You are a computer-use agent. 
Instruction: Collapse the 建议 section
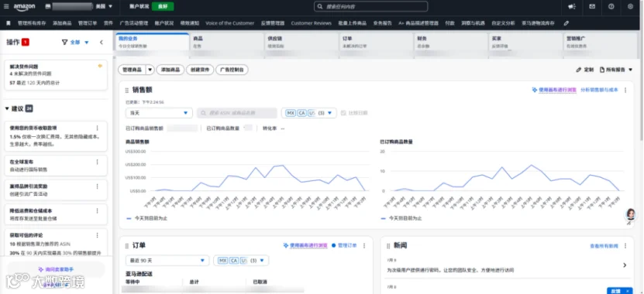(x=8, y=108)
